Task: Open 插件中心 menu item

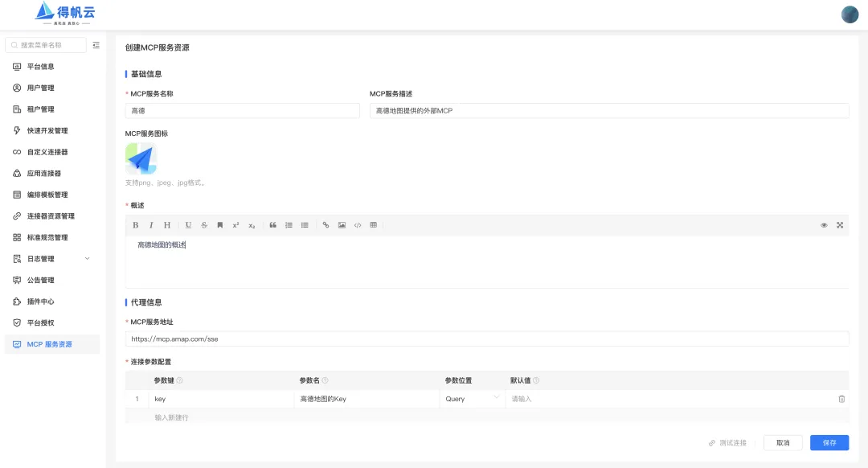Action: point(52,302)
